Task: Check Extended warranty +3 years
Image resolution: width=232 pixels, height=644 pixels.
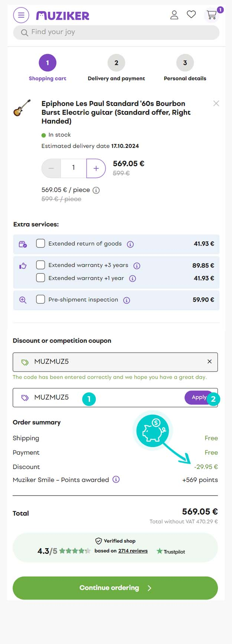Action: pos(40,265)
